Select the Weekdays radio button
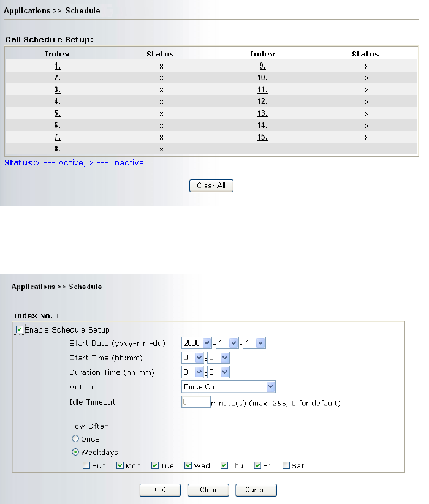 click(76, 453)
